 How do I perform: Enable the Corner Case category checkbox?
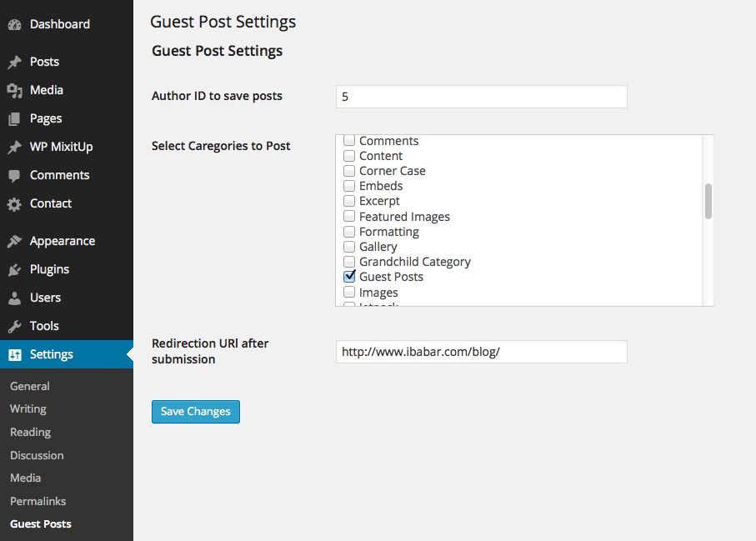click(349, 171)
